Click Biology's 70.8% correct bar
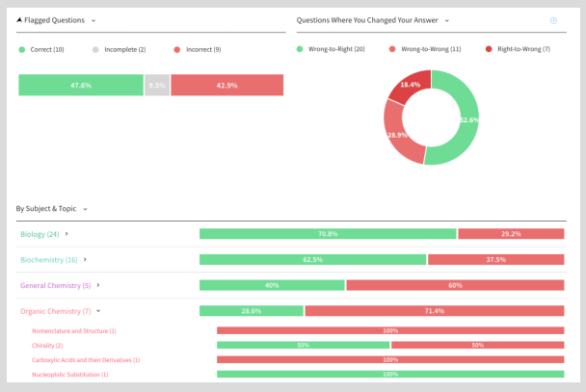586x392 pixels. click(328, 234)
